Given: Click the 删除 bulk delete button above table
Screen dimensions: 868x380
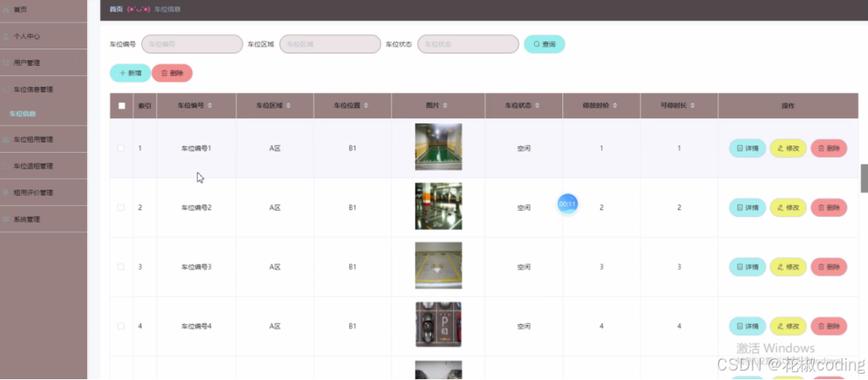Looking at the screenshot, I should click(x=173, y=73).
